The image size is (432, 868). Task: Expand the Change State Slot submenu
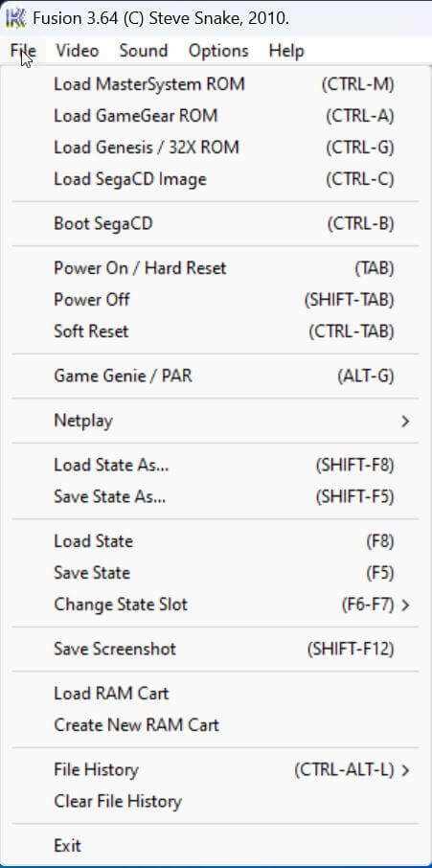coord(216,605)
